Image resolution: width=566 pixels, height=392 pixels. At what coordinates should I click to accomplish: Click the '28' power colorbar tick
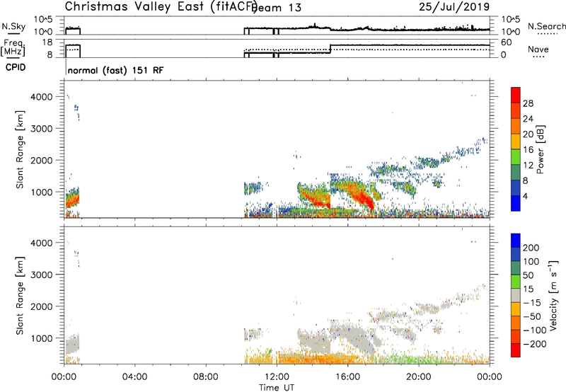coord(528,103)
